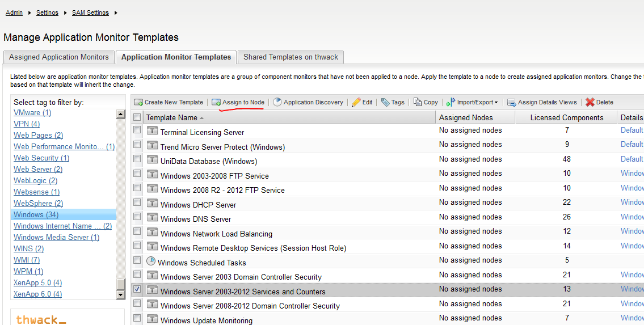The height and width of the screenshot is (325, 644).
Task: Click the arrow after Admin breadcrumb
Action: [30, 13]
